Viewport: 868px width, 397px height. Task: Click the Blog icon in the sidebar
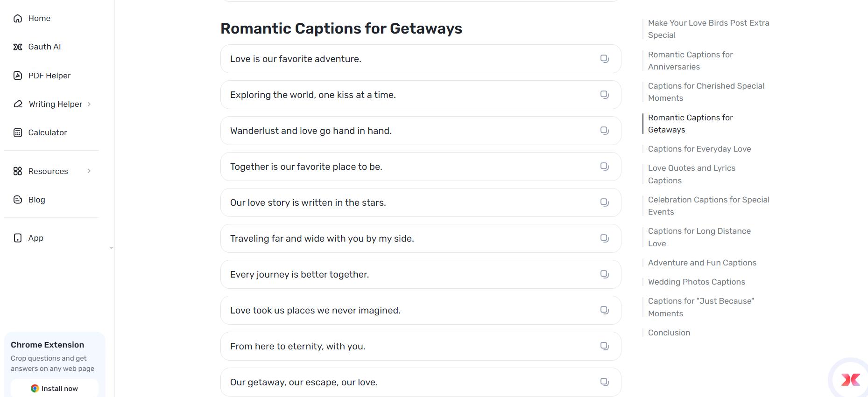pos(18,200)
